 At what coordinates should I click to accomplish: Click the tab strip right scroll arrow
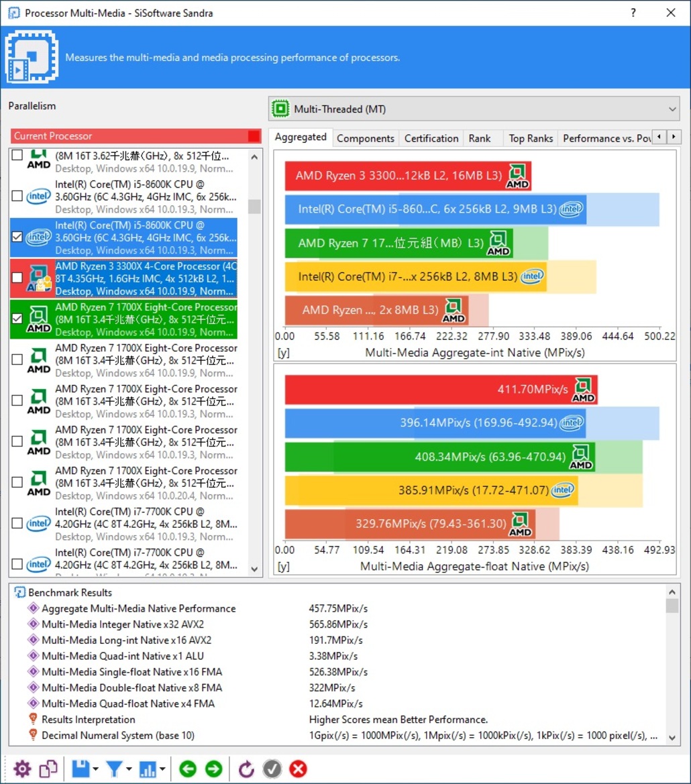(x=674, y=137)
